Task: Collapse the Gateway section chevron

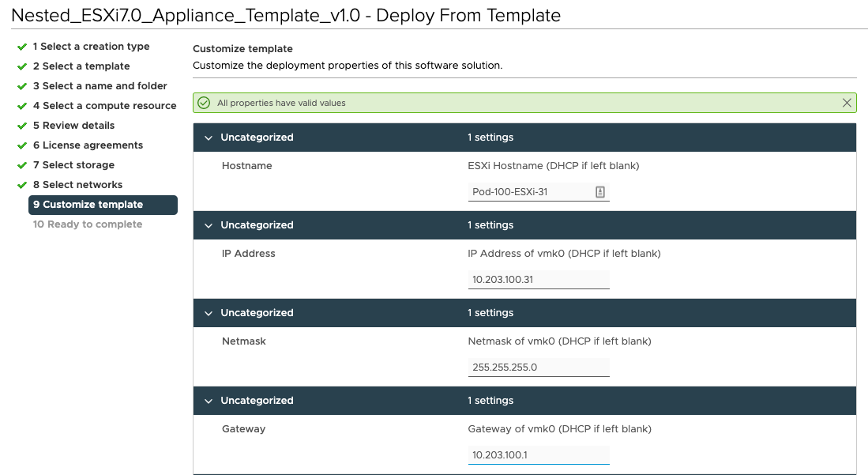Action: pos(209,401)
